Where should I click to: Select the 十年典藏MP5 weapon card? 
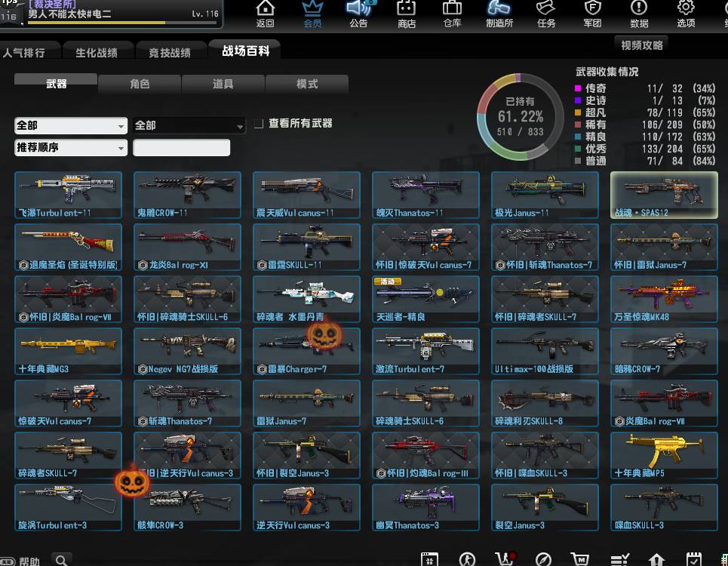click(x=664, y=455)
